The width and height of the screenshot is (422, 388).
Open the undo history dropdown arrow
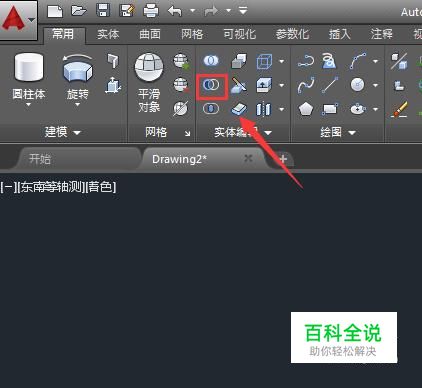coord(192,11)
